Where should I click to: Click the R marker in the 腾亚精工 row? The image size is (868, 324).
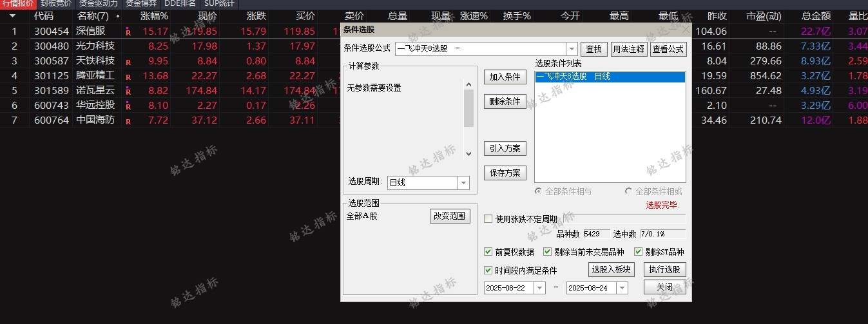[128, 77]
